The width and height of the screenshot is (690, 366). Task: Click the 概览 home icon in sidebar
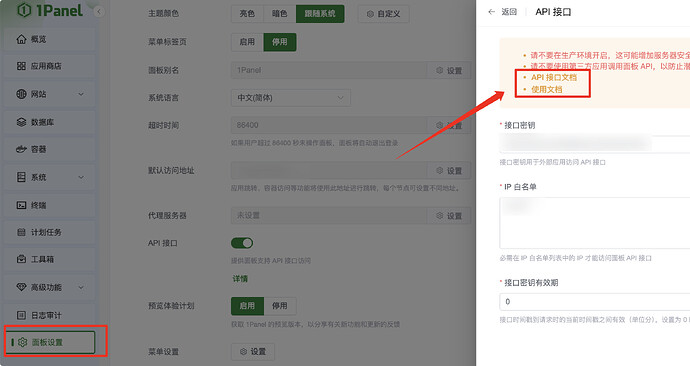[x=21, y=39]
